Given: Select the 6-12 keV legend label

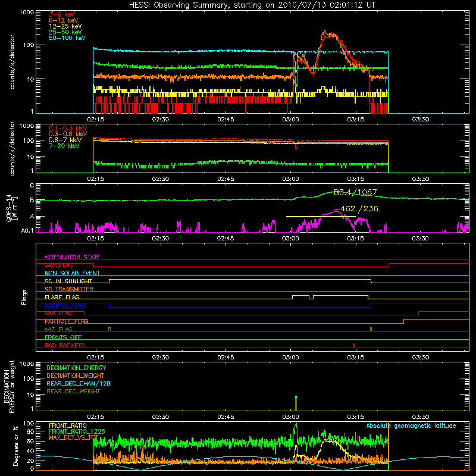Looking at the screenshot, I should (64, 20).
